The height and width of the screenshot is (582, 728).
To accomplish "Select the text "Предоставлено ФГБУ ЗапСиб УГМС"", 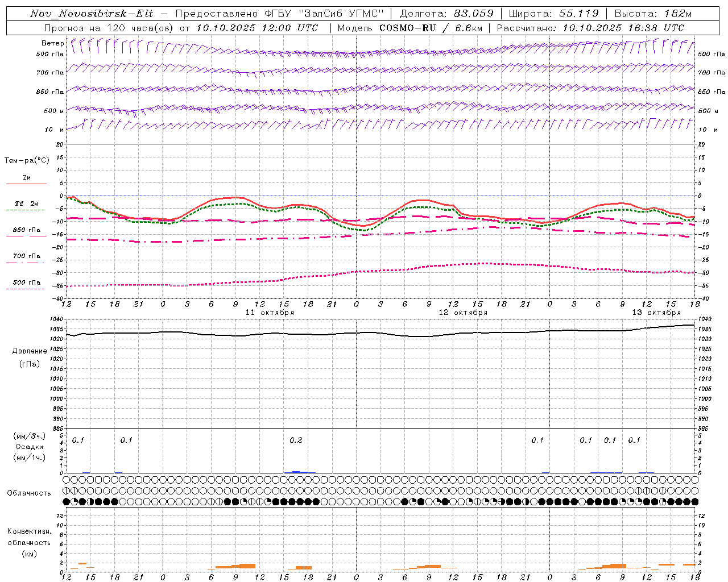I will (280, 14).
